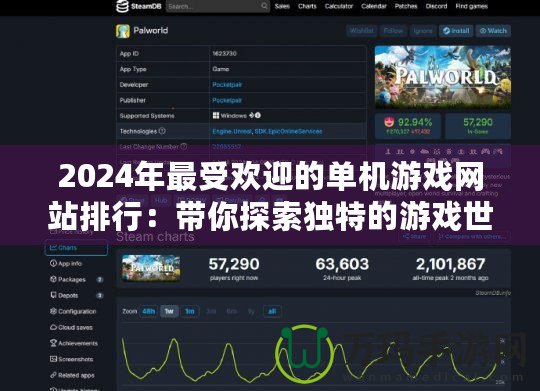This screenshot has width=540, height=391.
Task: Open the Charts item in top navigation
Action: [307, 6]
